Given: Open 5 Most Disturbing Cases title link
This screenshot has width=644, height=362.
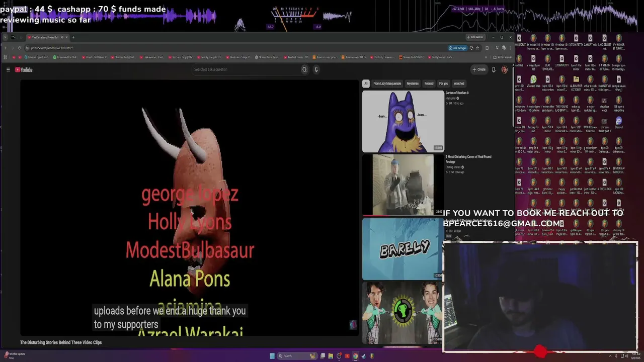Looking at the screenshot, I should [x=468, y=159].
